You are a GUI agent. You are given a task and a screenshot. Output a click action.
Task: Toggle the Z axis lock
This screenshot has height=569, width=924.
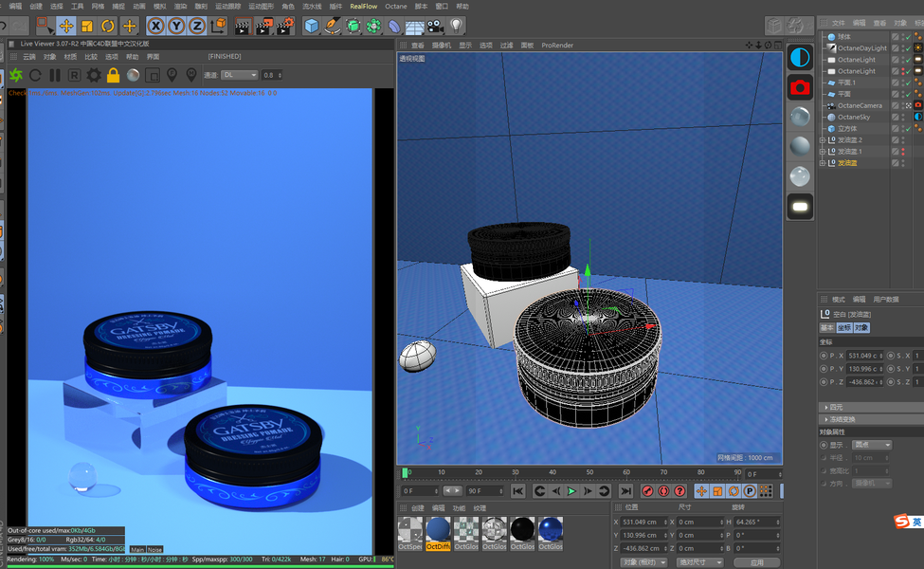pyautogui.click(x=197, y=26)
